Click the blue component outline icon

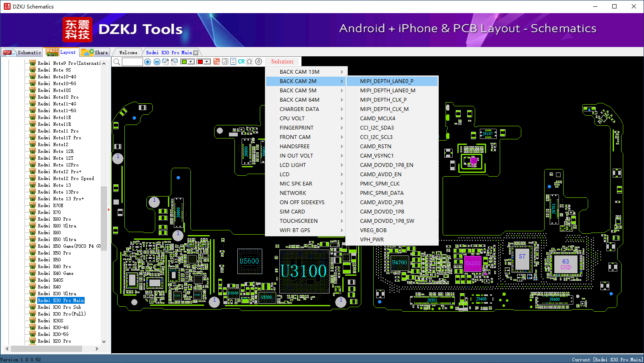point(233,61)
